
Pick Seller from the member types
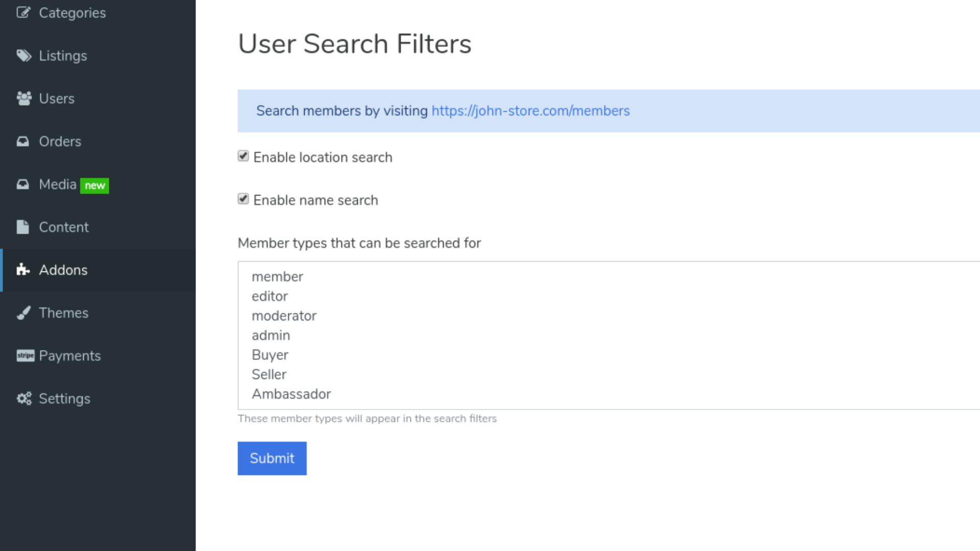(269, 374)
